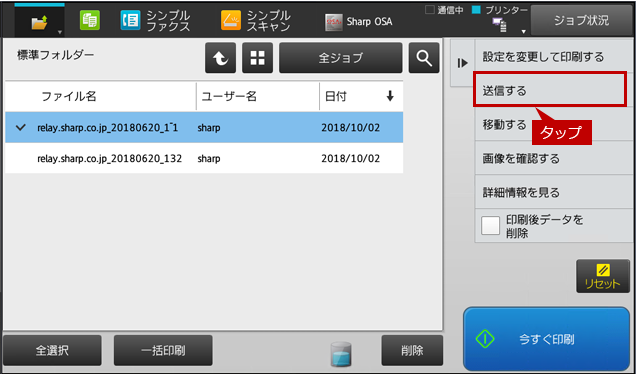
Task: Sort by ファイル名 column header
Action: [x=101, y=96]
